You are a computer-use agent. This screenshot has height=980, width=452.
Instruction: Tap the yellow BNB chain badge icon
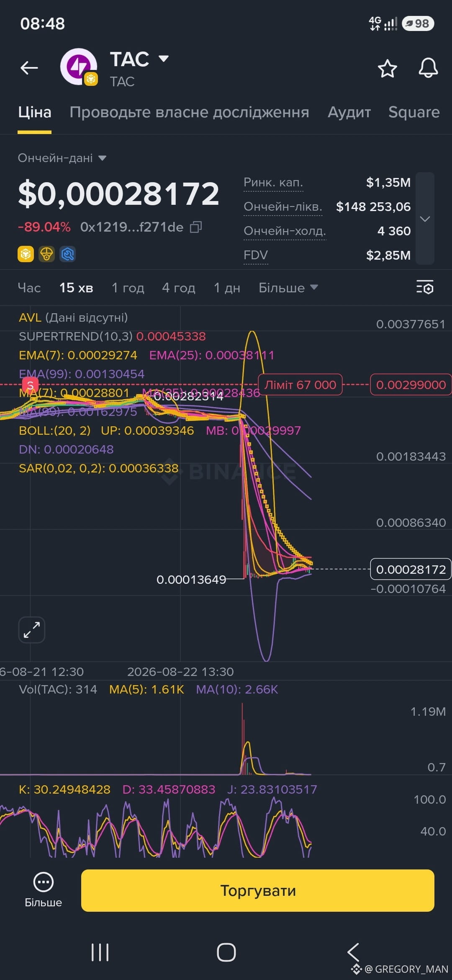(26, 254)
